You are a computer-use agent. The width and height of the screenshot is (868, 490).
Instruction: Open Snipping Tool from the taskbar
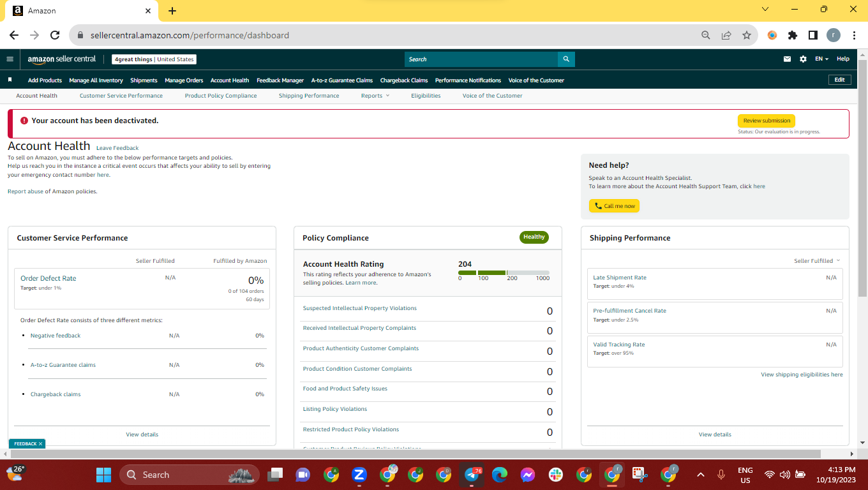639,475
